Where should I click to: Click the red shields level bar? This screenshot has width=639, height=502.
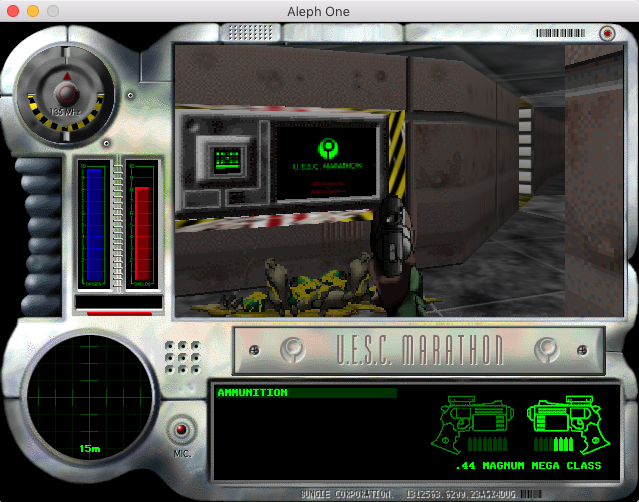pyautogui.click(x=143, y=233)
